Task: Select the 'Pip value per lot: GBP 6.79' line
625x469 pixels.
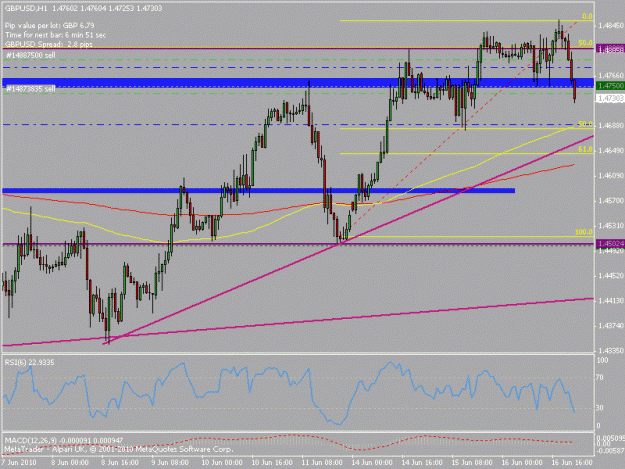Action: (50, 26)
